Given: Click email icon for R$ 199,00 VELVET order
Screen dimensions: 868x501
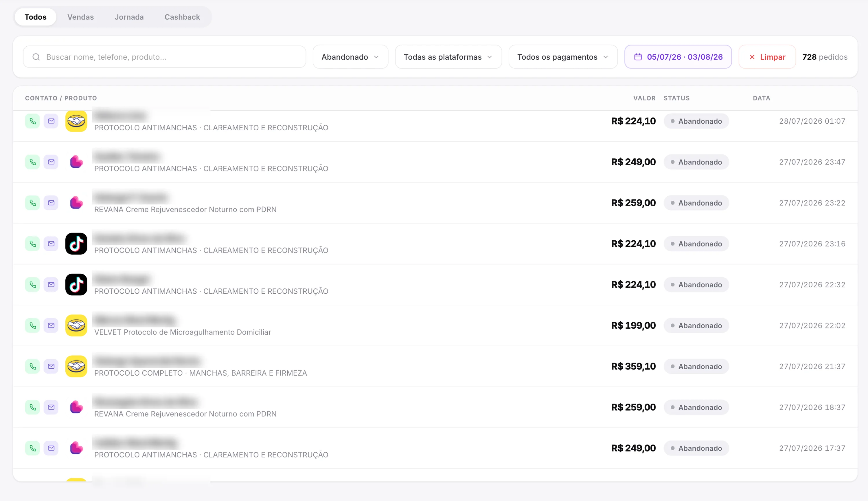Looking at the screenshot, I should (51, 326).
